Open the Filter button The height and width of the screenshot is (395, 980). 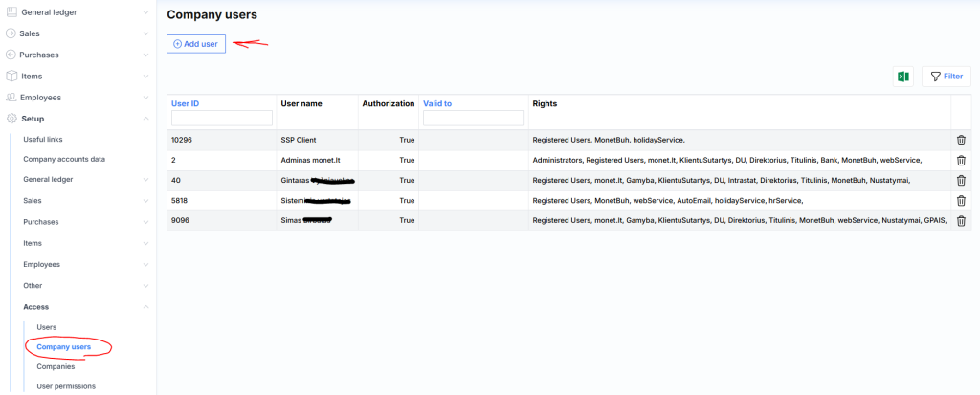tap(946, 77)
